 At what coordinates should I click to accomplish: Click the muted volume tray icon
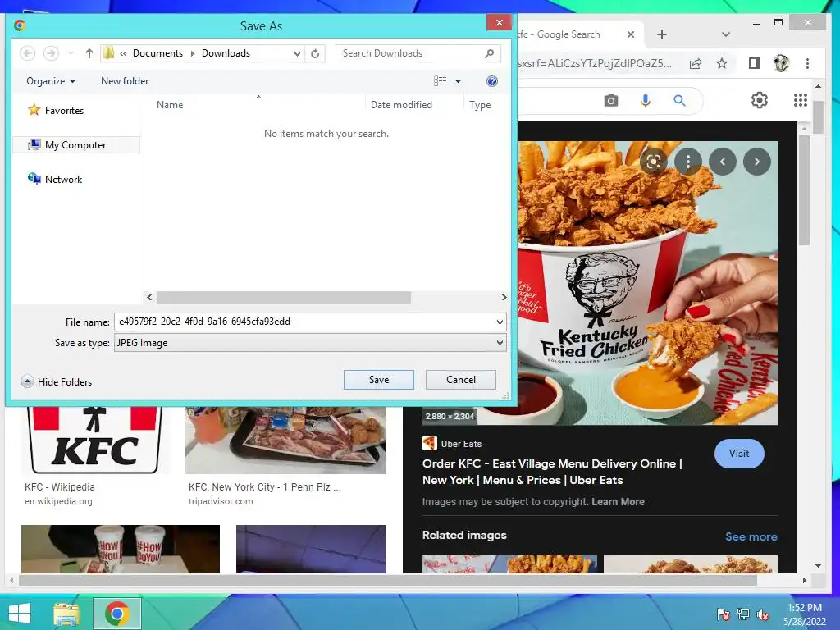pos(763,614)
